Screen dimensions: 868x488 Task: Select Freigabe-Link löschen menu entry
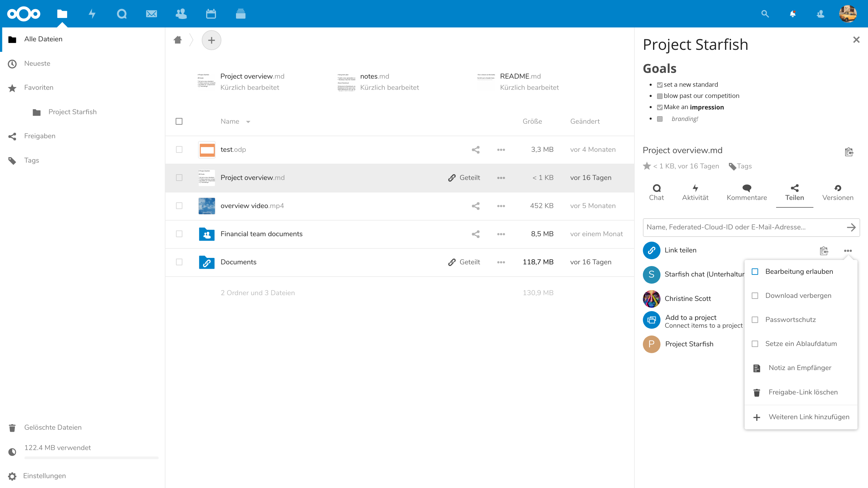[x=803, y=392]
